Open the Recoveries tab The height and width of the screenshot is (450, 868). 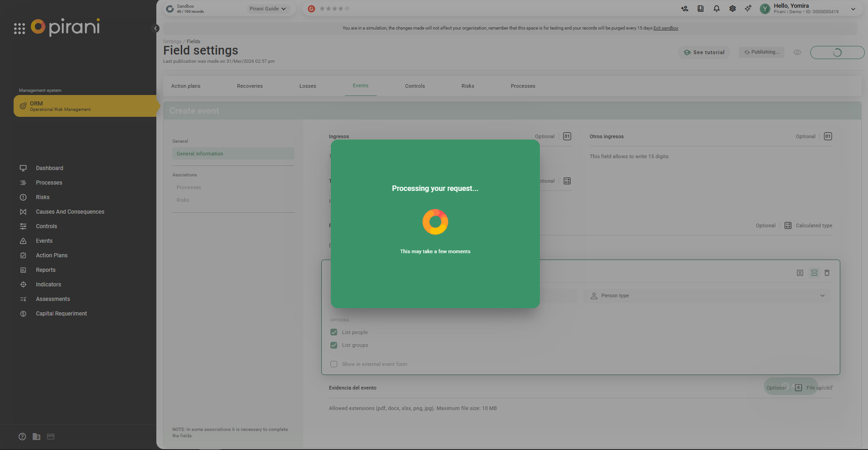(250, 86)
